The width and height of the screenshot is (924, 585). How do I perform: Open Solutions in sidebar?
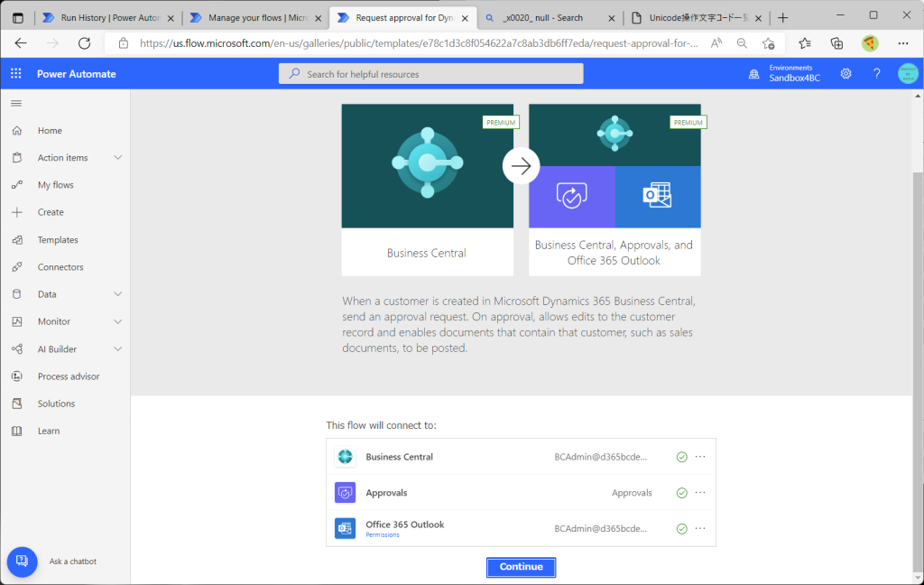coord(56,404)
